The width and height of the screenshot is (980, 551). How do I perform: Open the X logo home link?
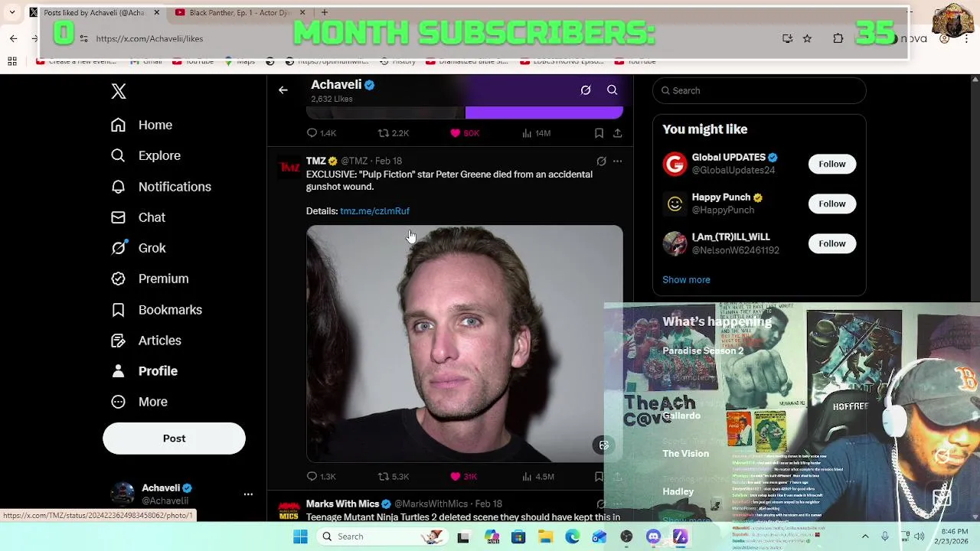coord(118,91)
